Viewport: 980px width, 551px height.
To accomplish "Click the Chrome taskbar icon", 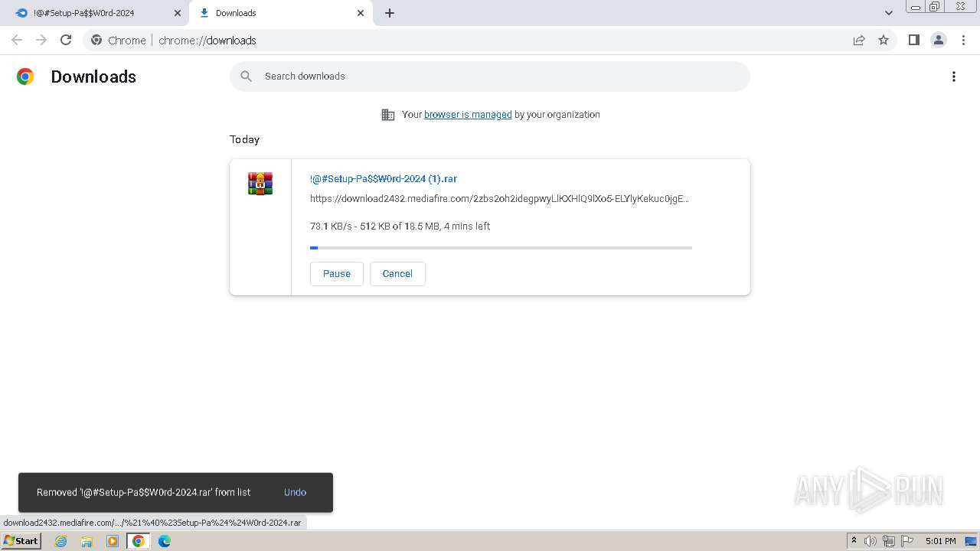I will 139,541.
